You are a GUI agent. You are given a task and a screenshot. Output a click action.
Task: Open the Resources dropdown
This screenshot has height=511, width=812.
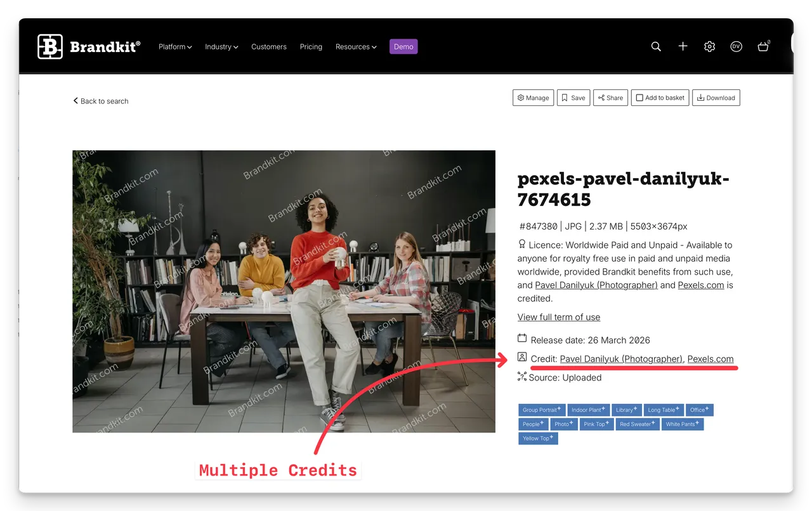point(356,46)
